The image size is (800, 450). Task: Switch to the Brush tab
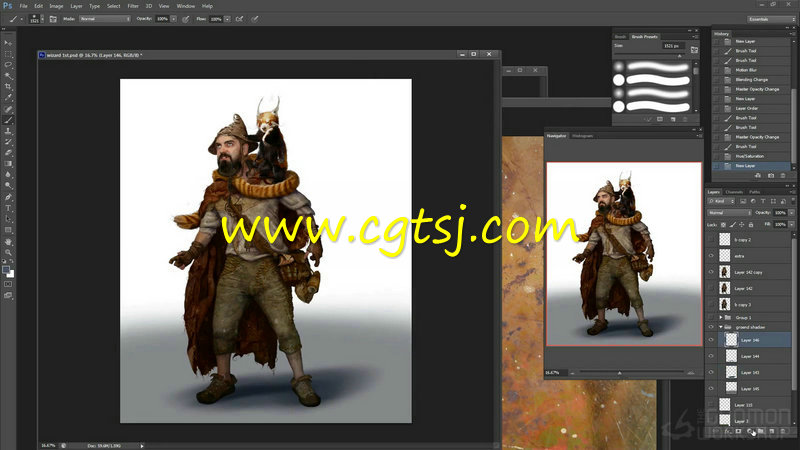coord(620,37)
